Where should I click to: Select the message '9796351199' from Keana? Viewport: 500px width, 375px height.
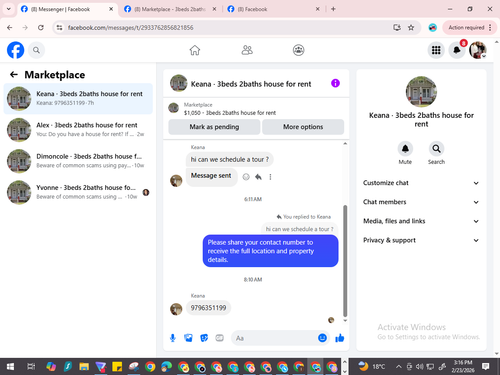tap(208, 308)
